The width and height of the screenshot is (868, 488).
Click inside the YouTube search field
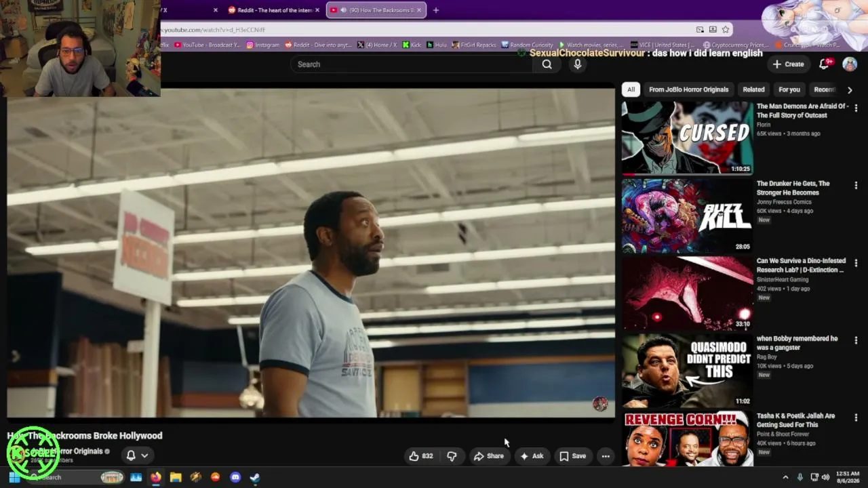(412, 64)
